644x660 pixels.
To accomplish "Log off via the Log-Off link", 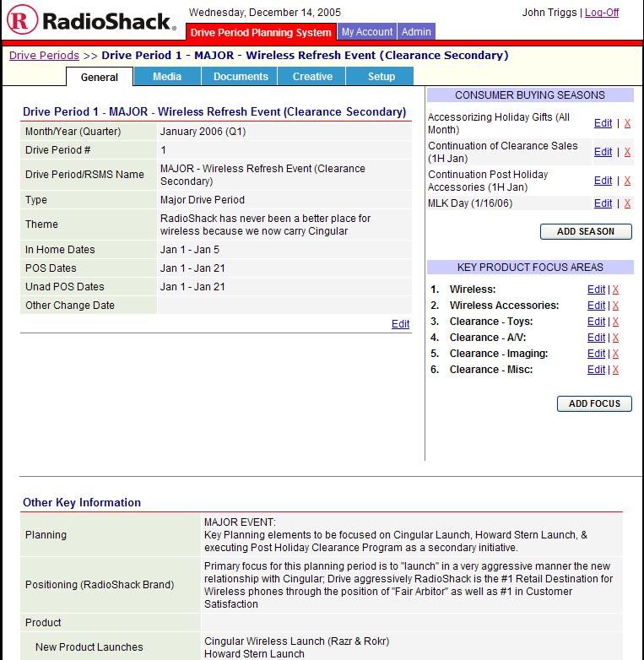I will [602, 12].
